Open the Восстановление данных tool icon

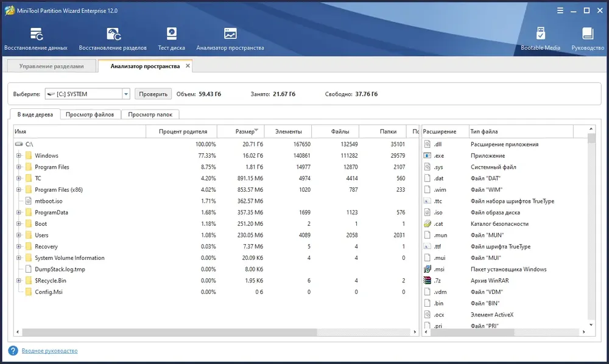(36, 34)
